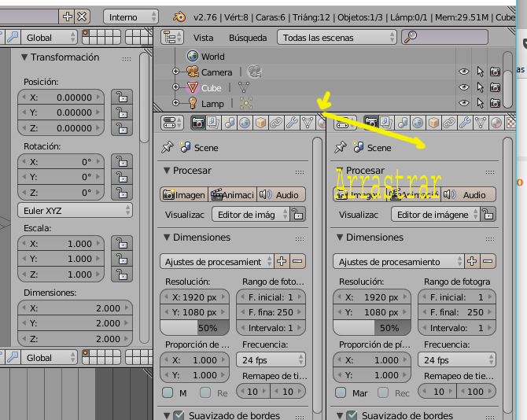This screenshot has height=420, width=527.
Task: Select Object cube tab in right properties editor
Action: click(433, 123)
